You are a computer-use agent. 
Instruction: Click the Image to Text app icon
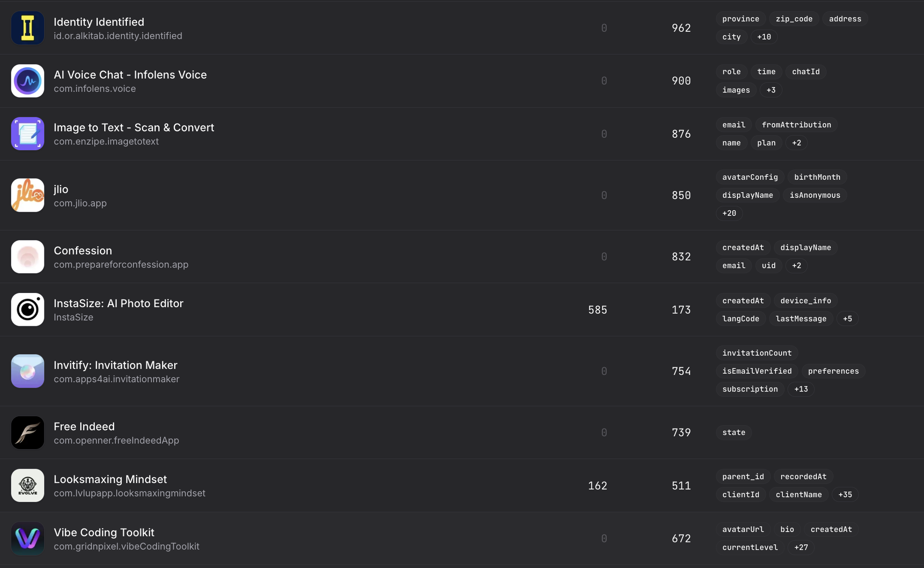pyautogui.click(x=28, y=134)
